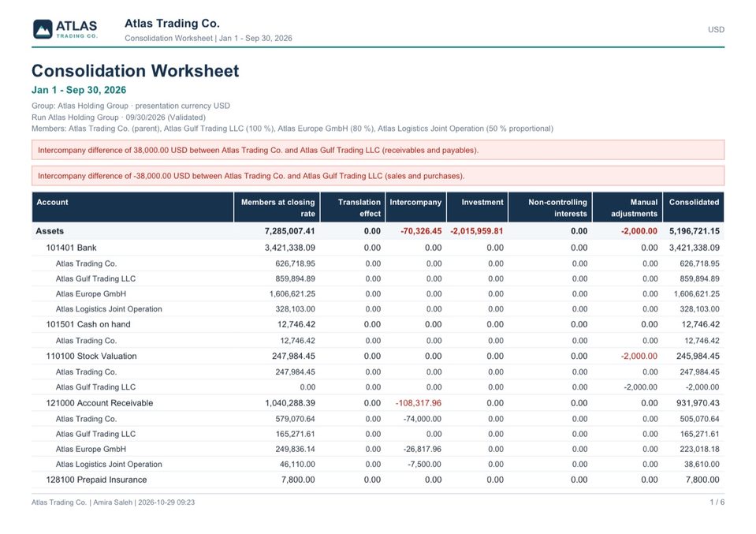
Task: Click the value 328,103.00 in Members column
Action: point(295,308)
